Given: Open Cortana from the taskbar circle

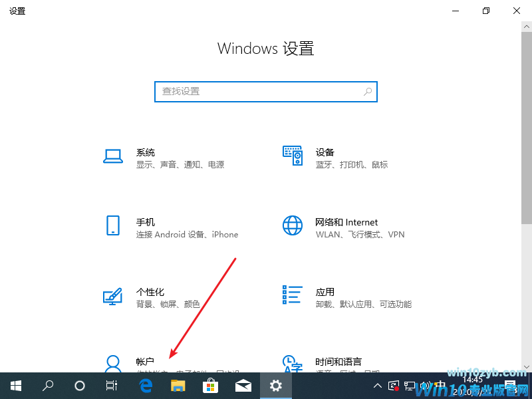Looking at the screenshot, I should 80,386.
